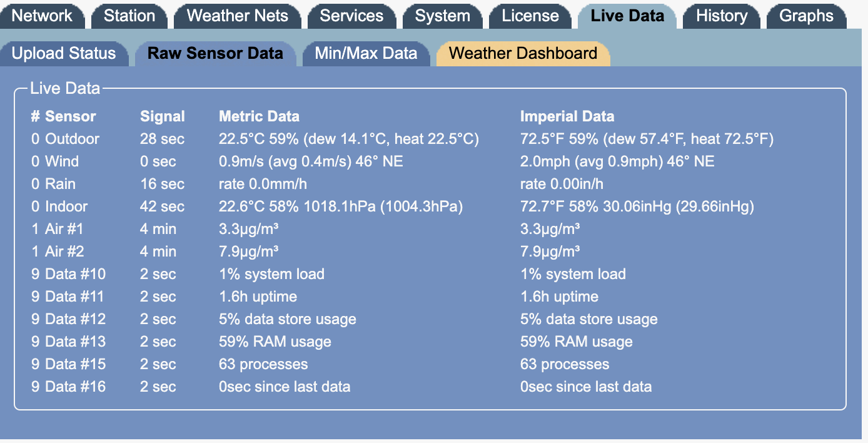Click the Imperial Data column header
Screen dimensions: 868x443
[x=567, y=116]
